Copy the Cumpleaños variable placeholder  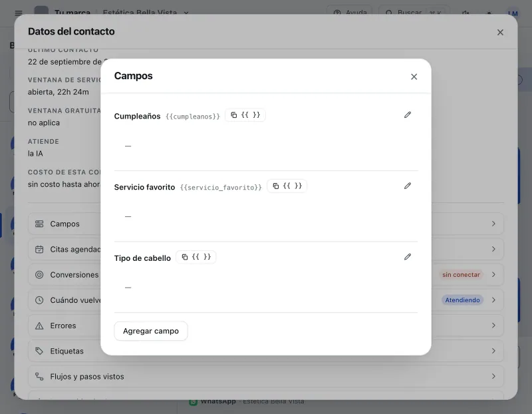point(245,115)
